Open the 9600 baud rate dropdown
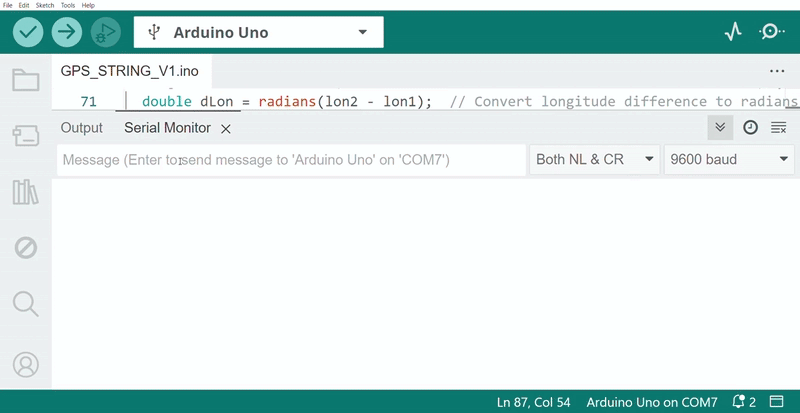Image resolution: width=800 pixels, height=413 pixels. coord(729,160)
